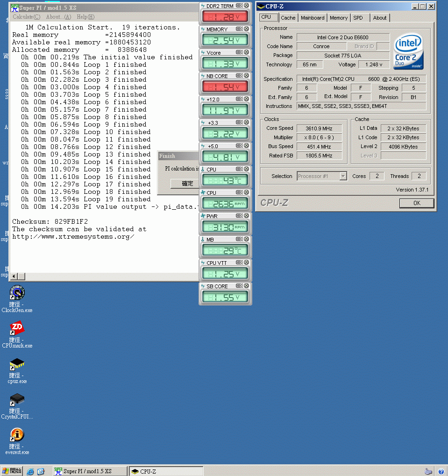Image resolution: width=448 pixels, height=476 pixels.
Task: Open settings icon on DDR2 TERM monitor
Action: click(239, 6)
